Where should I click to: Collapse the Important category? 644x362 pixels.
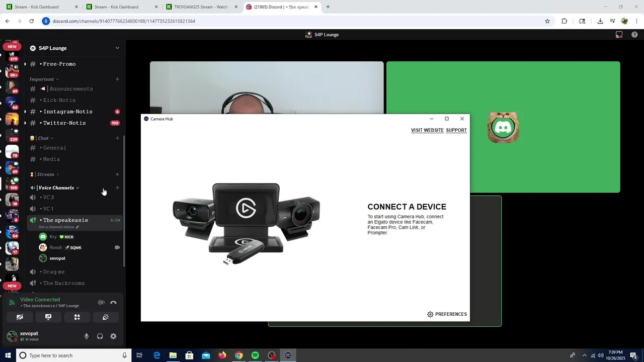[x=44, y=79]
